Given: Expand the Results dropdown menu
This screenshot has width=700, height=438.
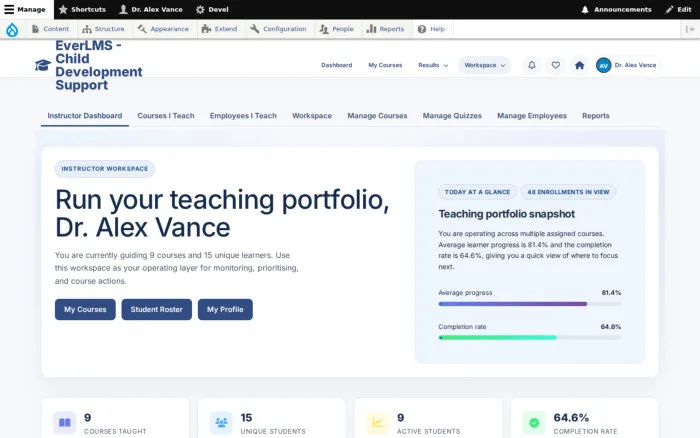Looking at the screenshot, I should [x=433, y=65].
